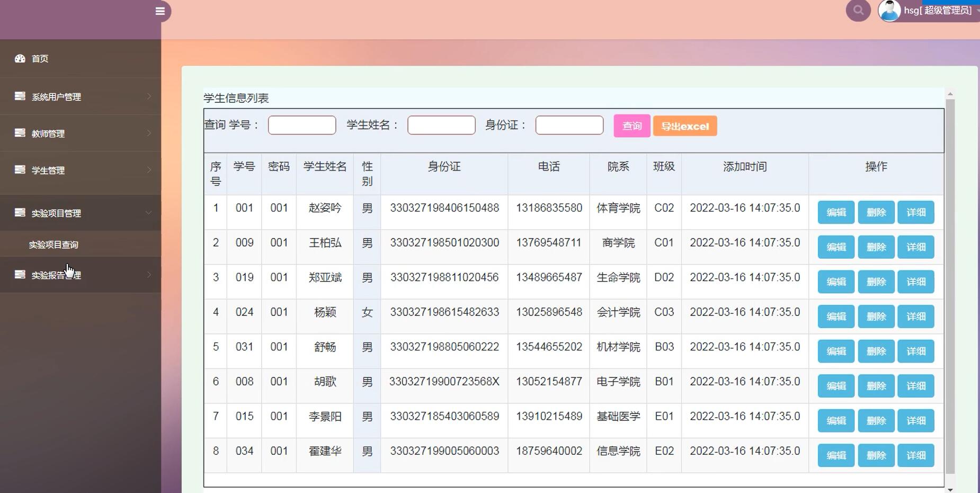Screen dimensions: 980x493
Task: Expand the 系统用户管理 chevron arrow
Action: (x=149, y=96)
